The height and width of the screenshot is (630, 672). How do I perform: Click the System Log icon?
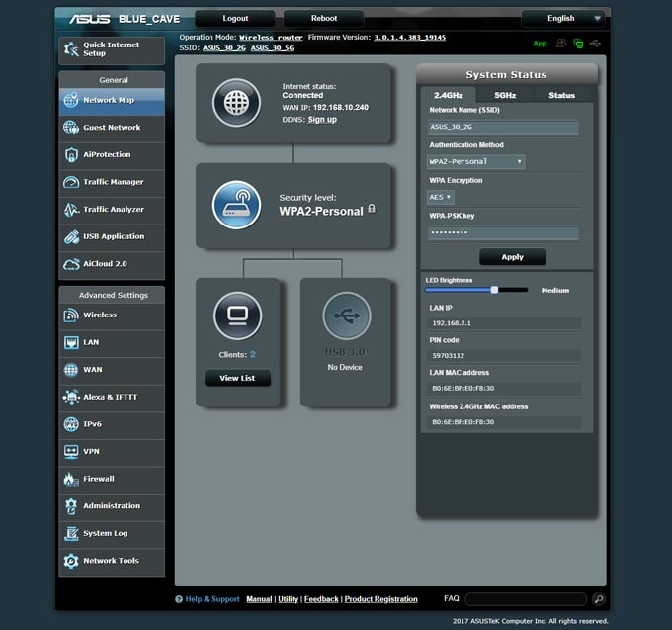click(71, 533)
